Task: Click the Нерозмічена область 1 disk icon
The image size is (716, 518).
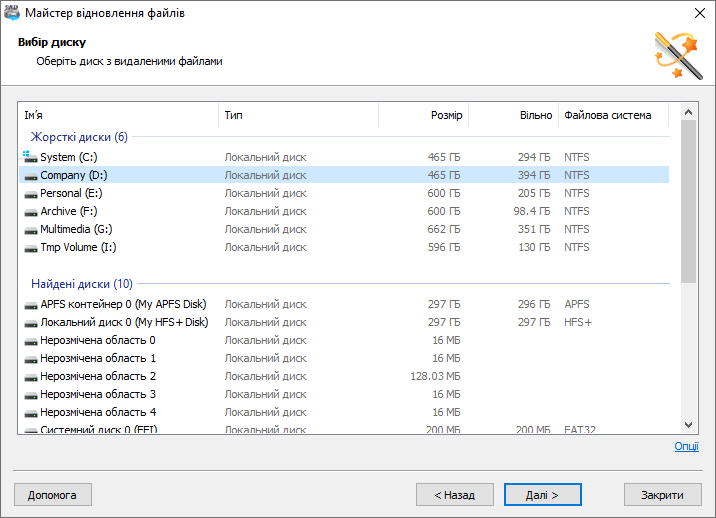Action: pos(31,359)
